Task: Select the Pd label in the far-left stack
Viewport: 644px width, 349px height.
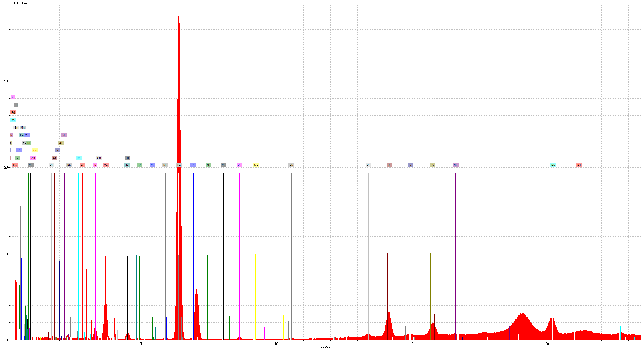Action: pos(13,112)
